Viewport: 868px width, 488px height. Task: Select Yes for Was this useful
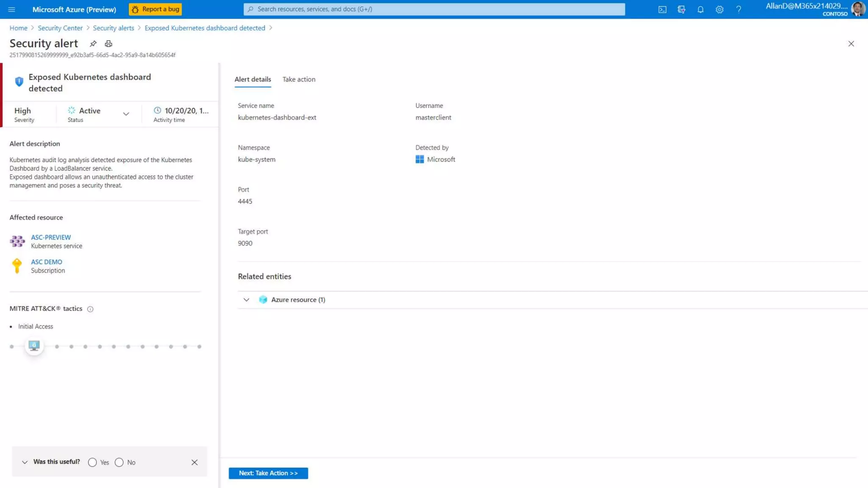pyautogui.click(x=92, y=462)
